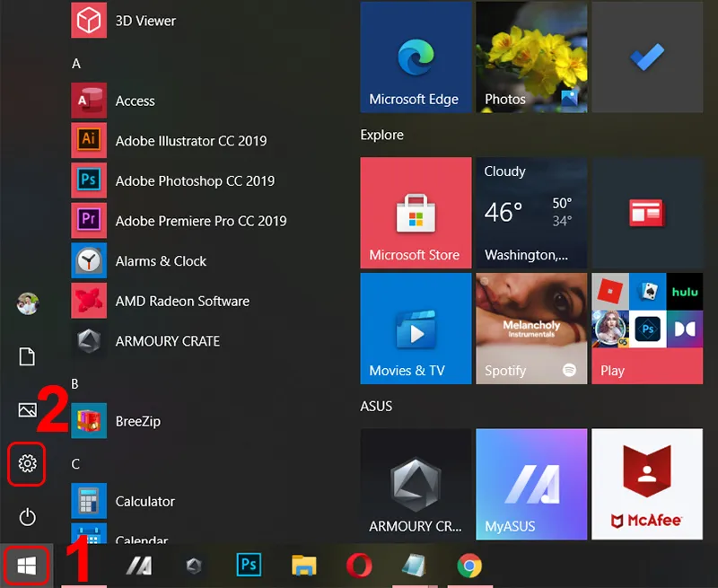This screenshot has height=588, width=718.
Task: Check the weather on the Cloudy tile
Action: [x=531, y=213]
